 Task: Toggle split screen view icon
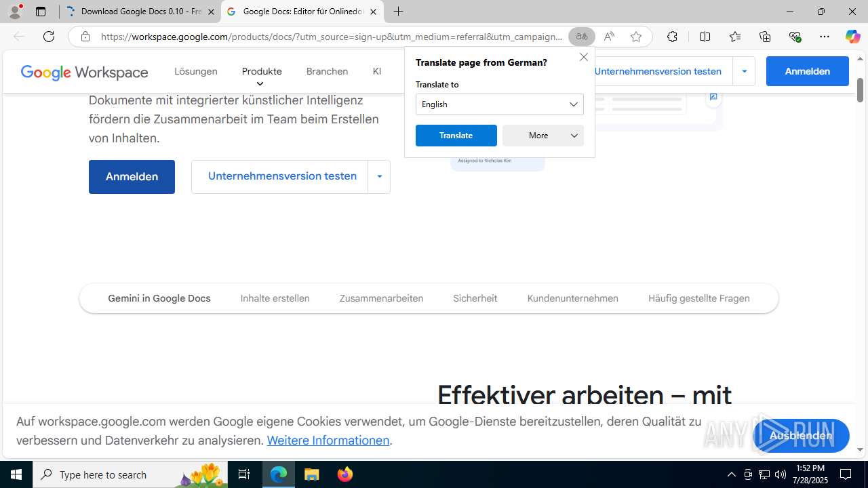[705, 37]
